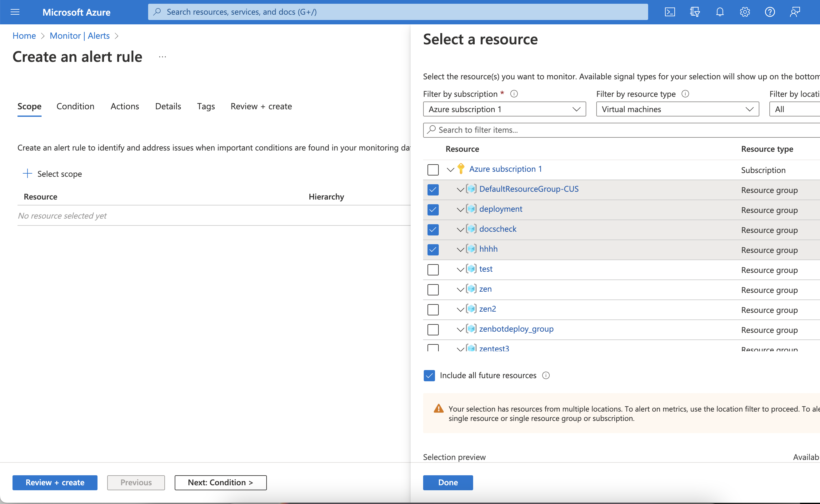Open the Directories and subscriptions filter icon

695,12
